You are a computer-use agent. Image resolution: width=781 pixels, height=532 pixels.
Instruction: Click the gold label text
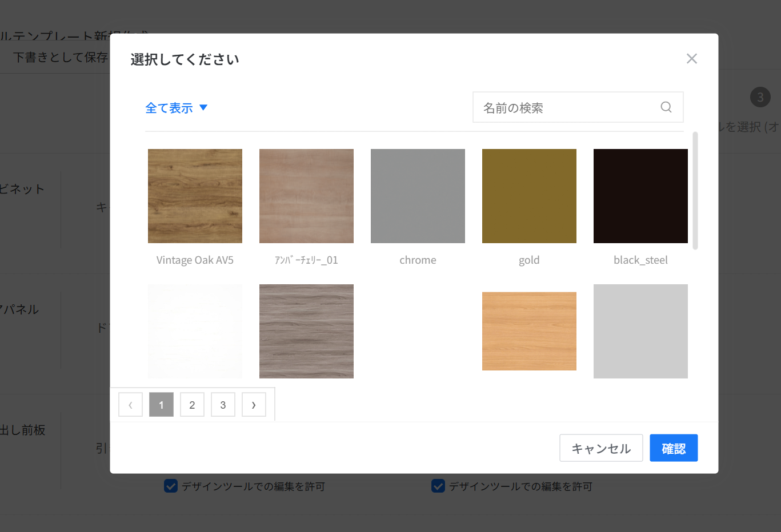click(529, 260)
